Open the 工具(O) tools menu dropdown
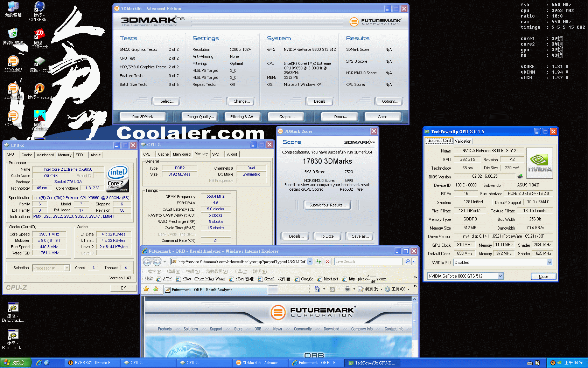The height and width of the screenshot is (368, 588). (x=397, y=289)
